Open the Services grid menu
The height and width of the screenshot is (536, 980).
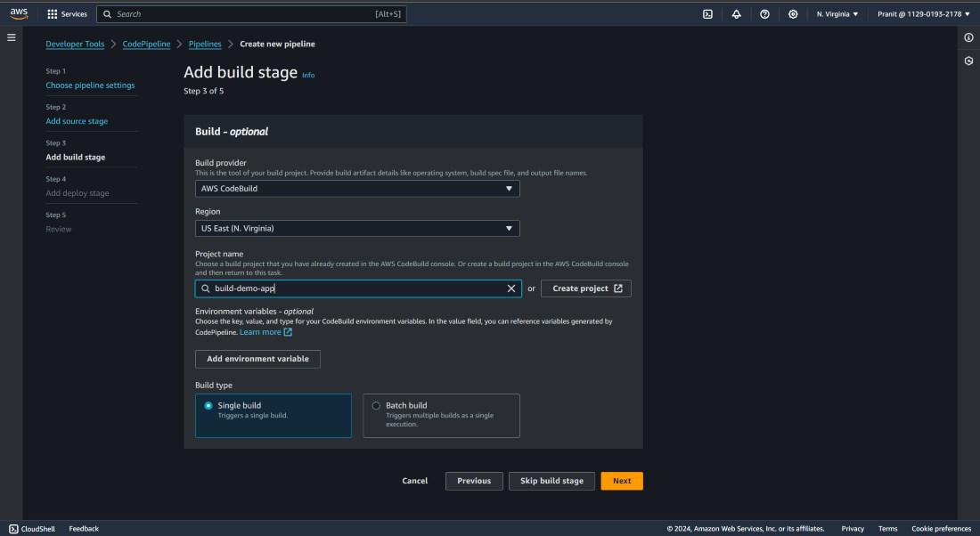click(x=67, y=13)
